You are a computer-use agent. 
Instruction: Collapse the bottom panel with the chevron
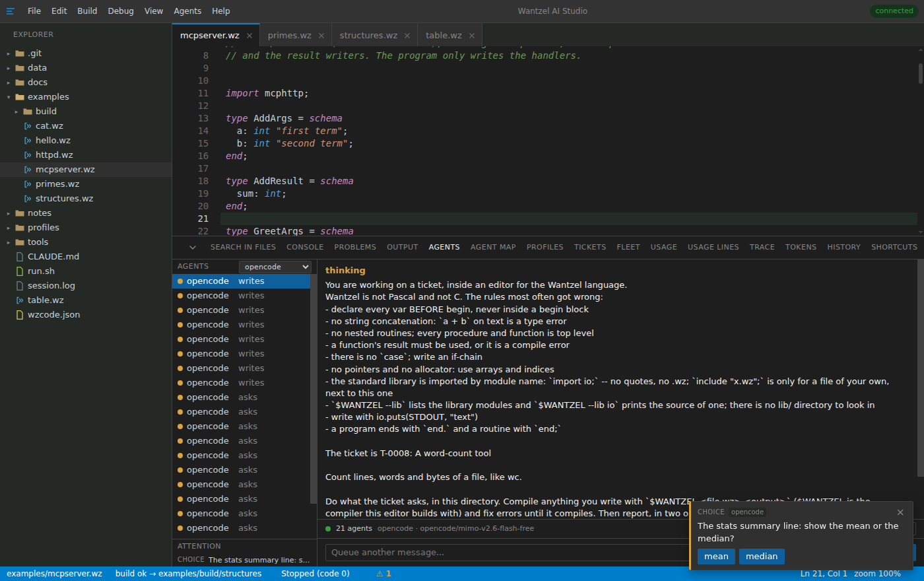coord(193,248)
